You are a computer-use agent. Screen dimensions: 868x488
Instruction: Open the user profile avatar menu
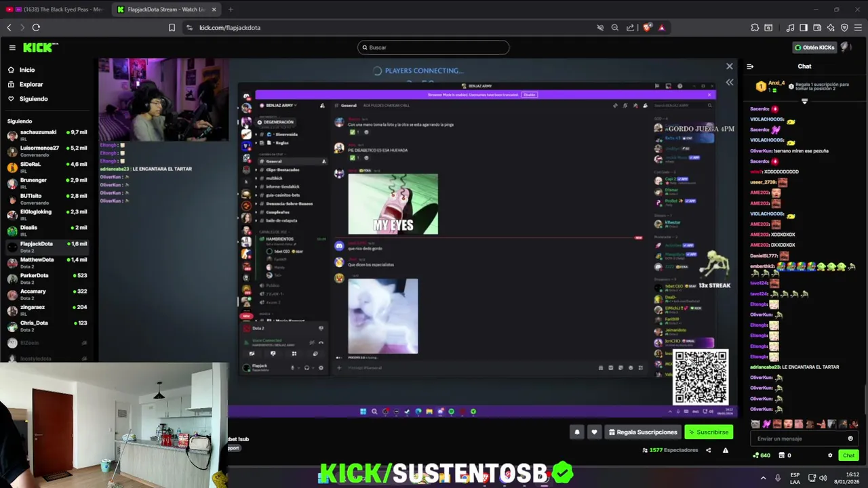846,47
